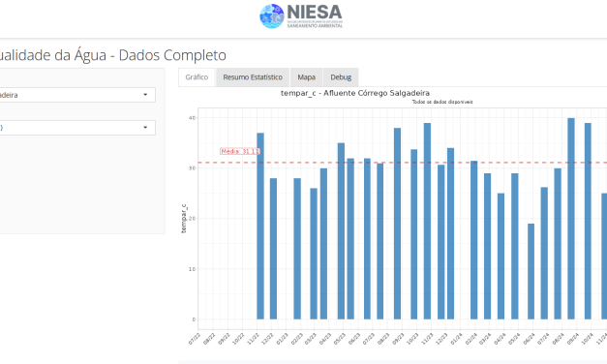Click the bar near 12/22

(x=273, y=249)
